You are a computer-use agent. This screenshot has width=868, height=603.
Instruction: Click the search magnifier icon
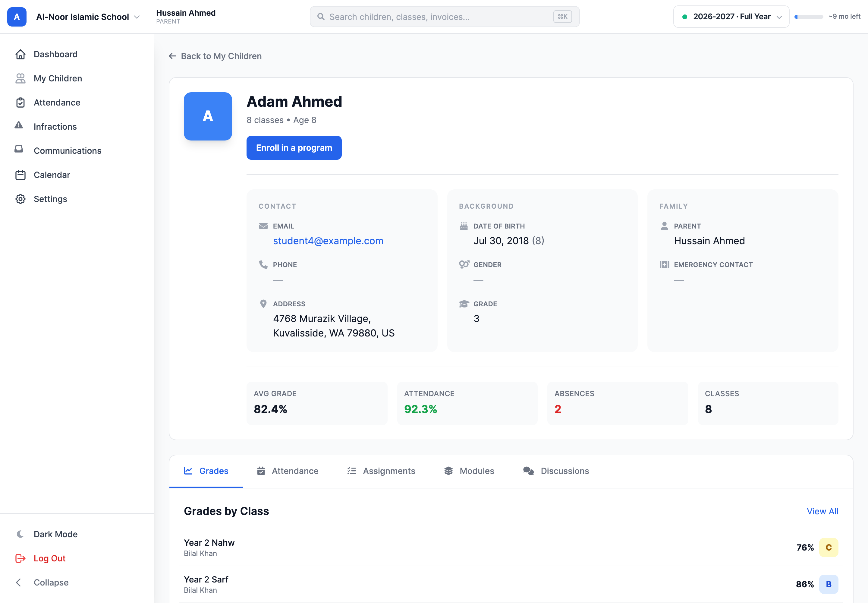pyautogui.click(x=321, y=17)
